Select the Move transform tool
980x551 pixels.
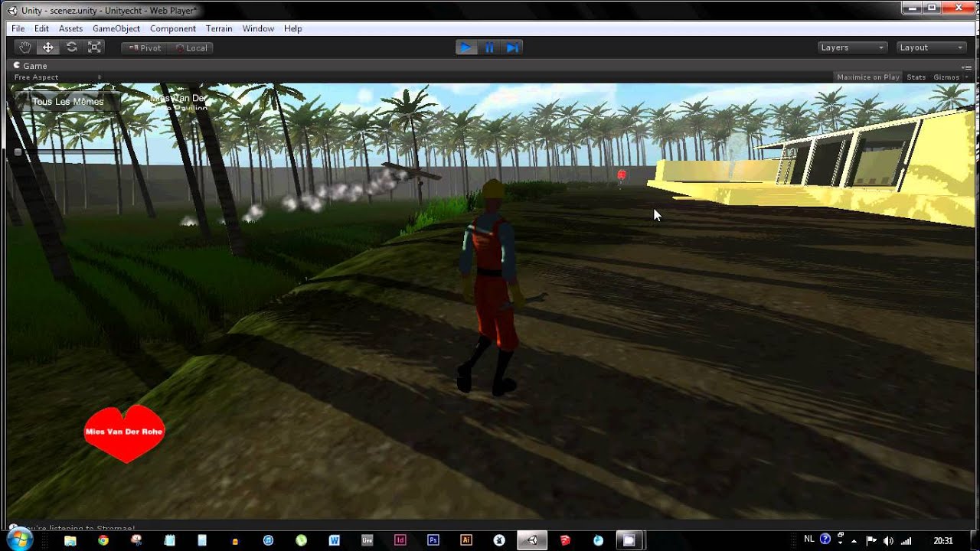click(48, 47)
